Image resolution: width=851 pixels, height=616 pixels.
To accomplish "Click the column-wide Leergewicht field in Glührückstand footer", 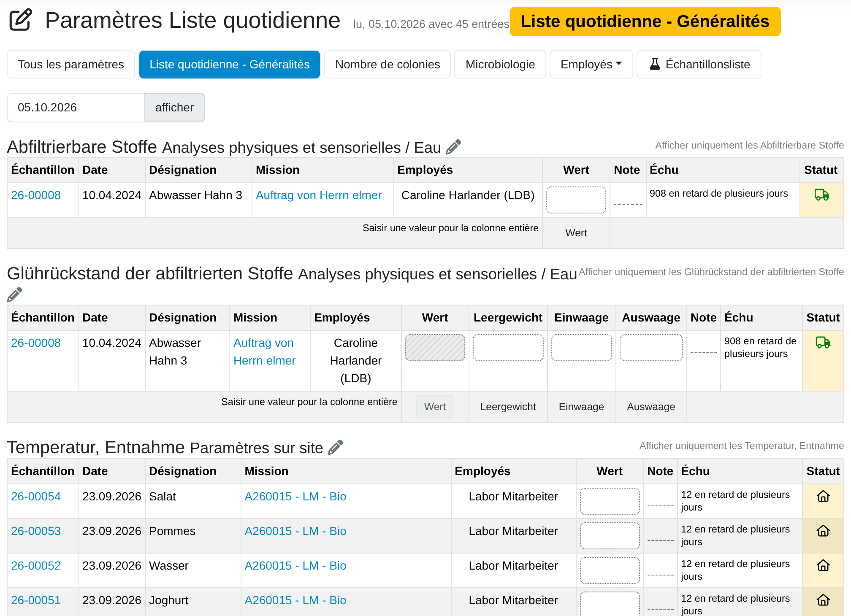I will click(508, 407).
